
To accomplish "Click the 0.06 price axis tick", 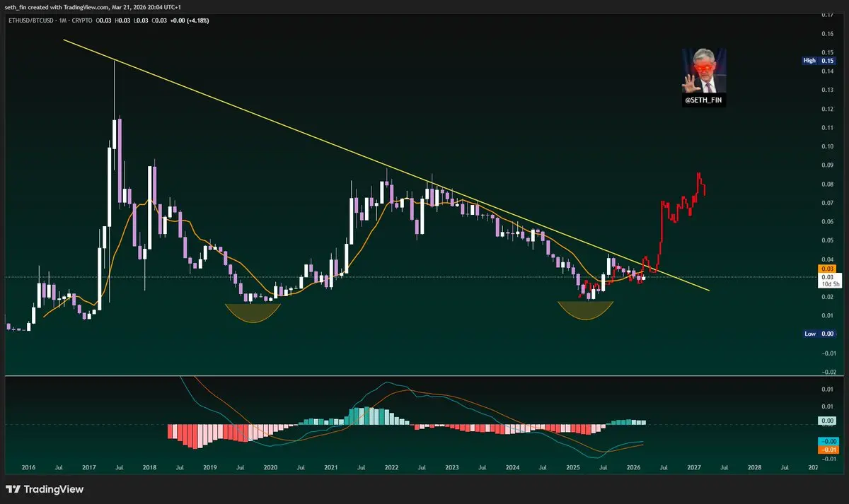I will (x=826, y=221).
